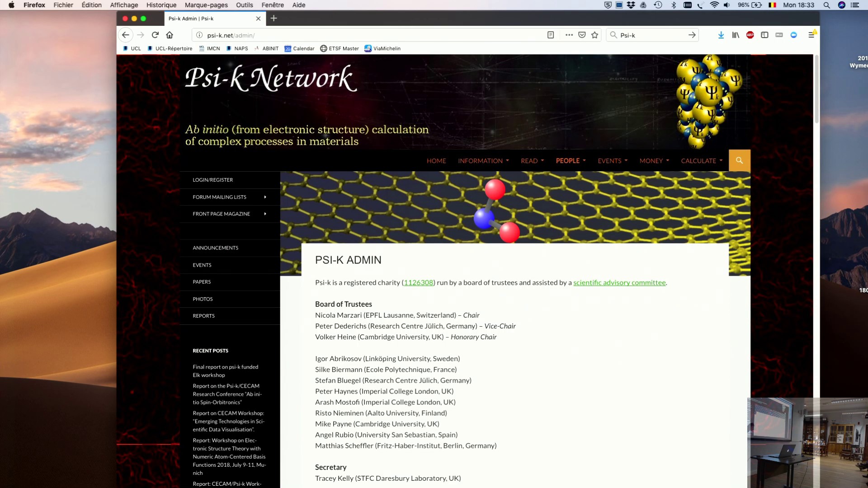Viewport: 868px width, 488px height.
Task: Toggle reader view in the address bar
Action: click(x=551, y=35)
